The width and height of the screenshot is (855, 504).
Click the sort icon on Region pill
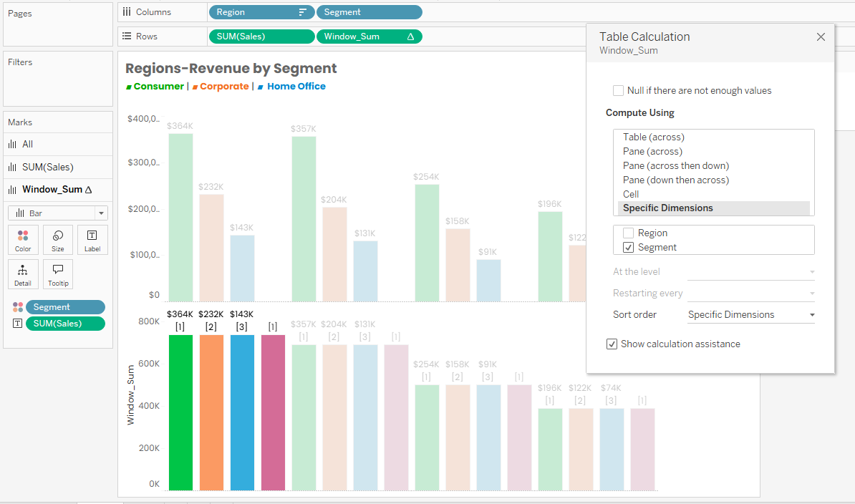pyautogui.click(x=303, y=12)
